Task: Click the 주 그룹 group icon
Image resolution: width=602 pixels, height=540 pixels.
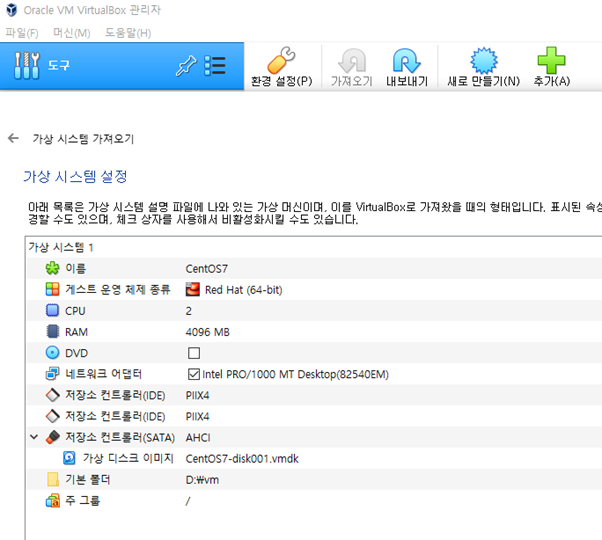Action: click(x=53, y=500)
